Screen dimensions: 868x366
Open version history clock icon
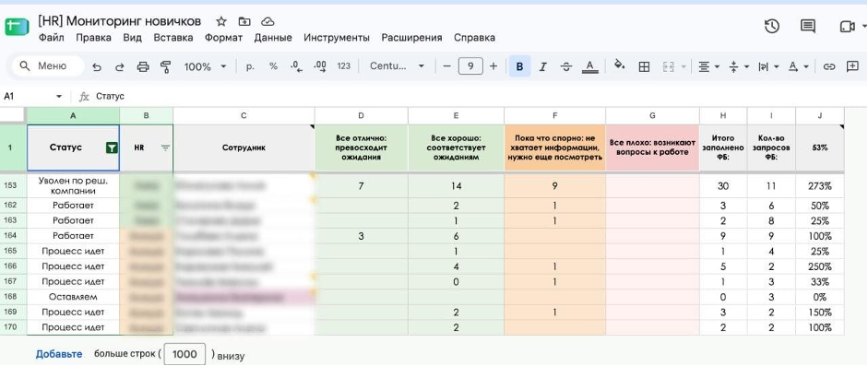[x=772, y=26]
